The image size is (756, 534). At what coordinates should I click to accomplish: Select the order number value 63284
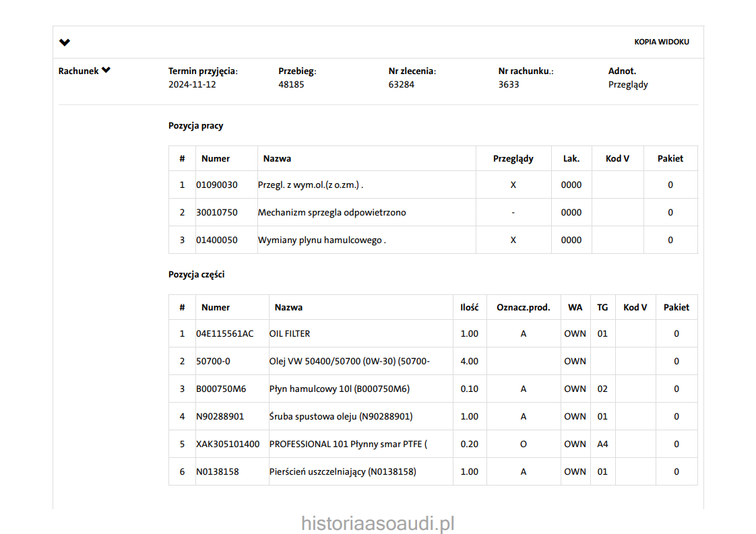pos(402,85)
